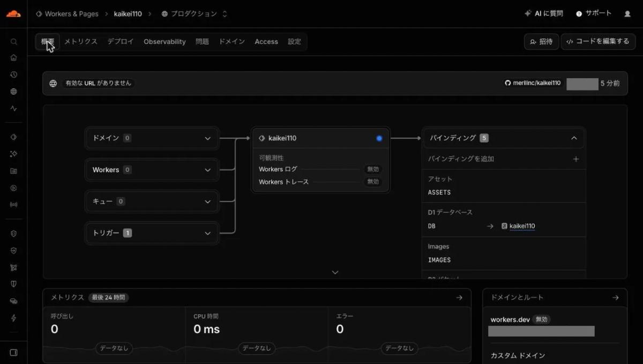Switch to the デプロイ tab

coord(121,42)
